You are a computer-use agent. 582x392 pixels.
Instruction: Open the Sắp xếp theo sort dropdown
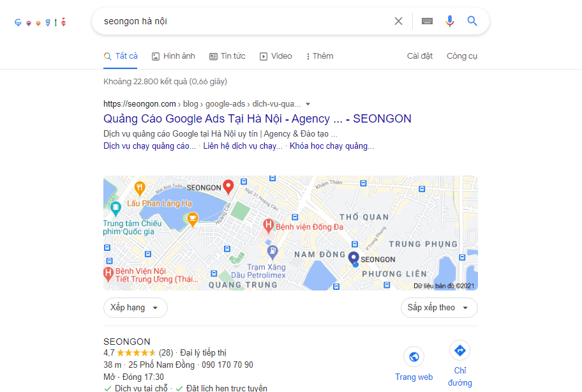point(439,308)
